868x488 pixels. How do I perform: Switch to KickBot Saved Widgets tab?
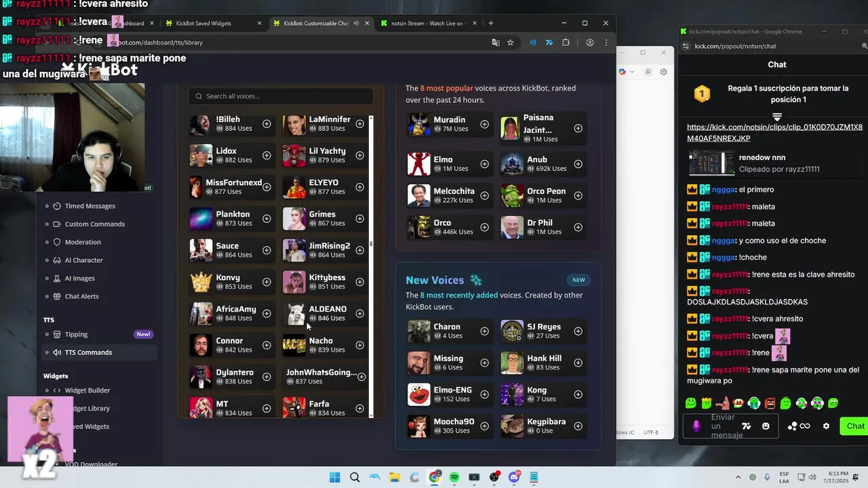213,23
